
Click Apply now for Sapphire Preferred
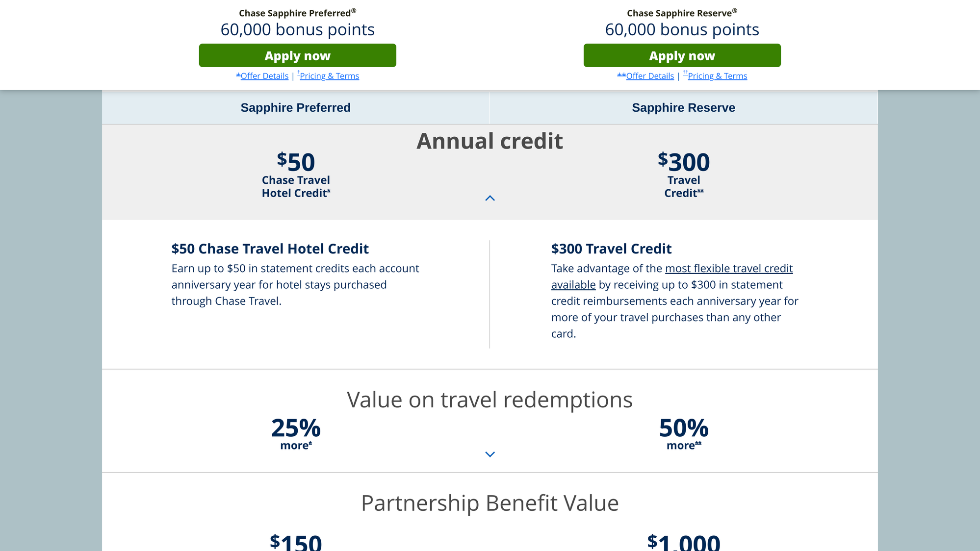coord(297,55)
